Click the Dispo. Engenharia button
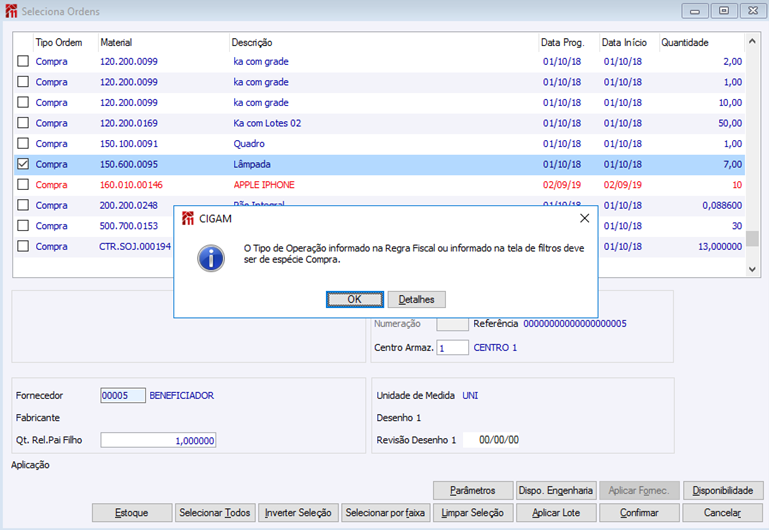769x530 pixels. point(556,490)
